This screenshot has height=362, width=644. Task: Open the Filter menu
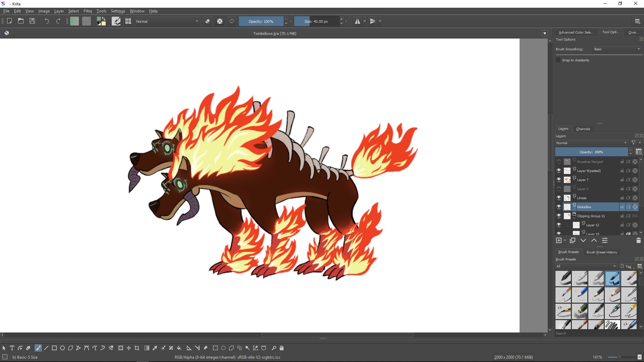pyautogui.click(x=88, y=11)
